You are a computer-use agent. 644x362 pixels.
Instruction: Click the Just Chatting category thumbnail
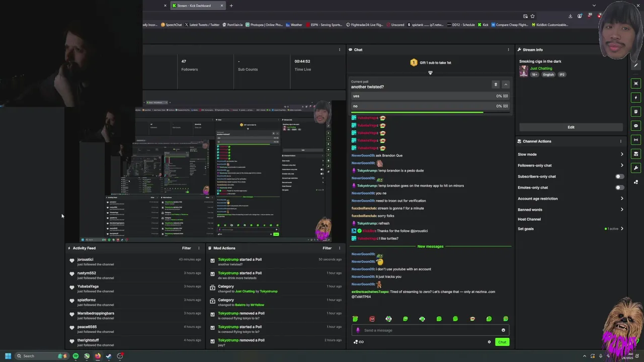(x=524, y=71)
